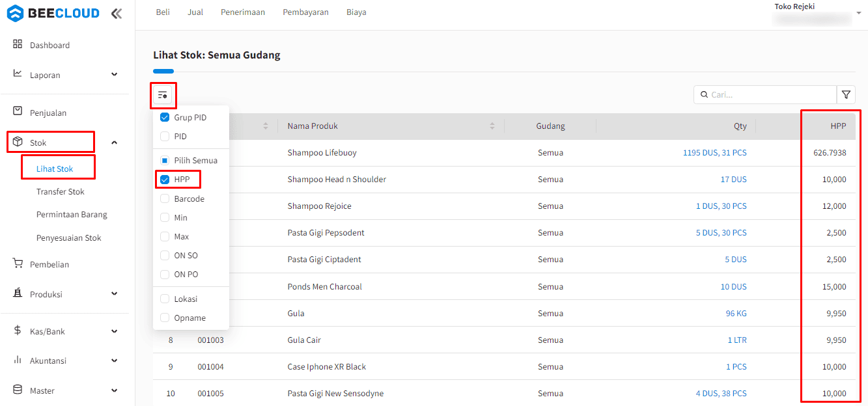Click the Cari search input field
Image resolution: width=868 pixels, height=406 pixels.
(765, 95)
